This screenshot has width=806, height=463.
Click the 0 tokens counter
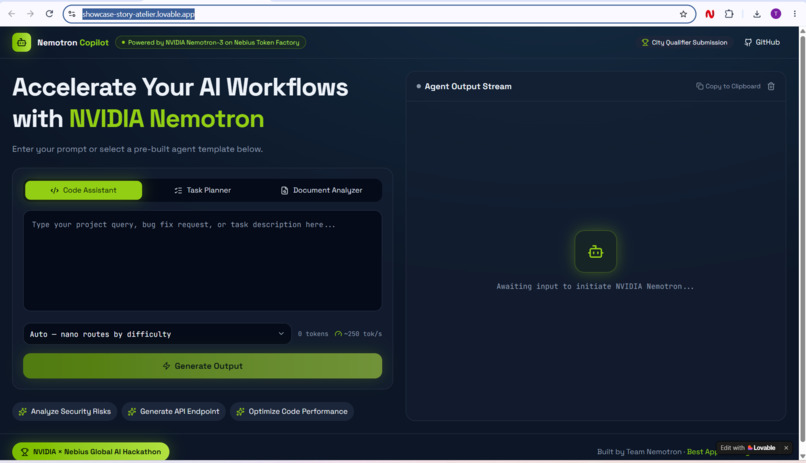pos(313,334)
